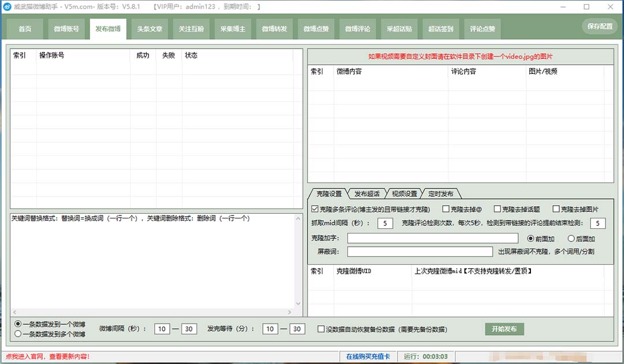
Task: Select the 采超话贴 super-topic collector
Action: click(x=399, y=28)
